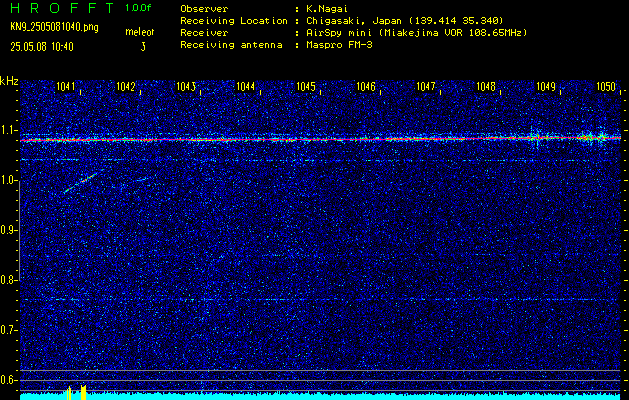Screen dimensions: 629x400
Task: Click the 1044 time axis marker
Action: (x=246, y=87)
